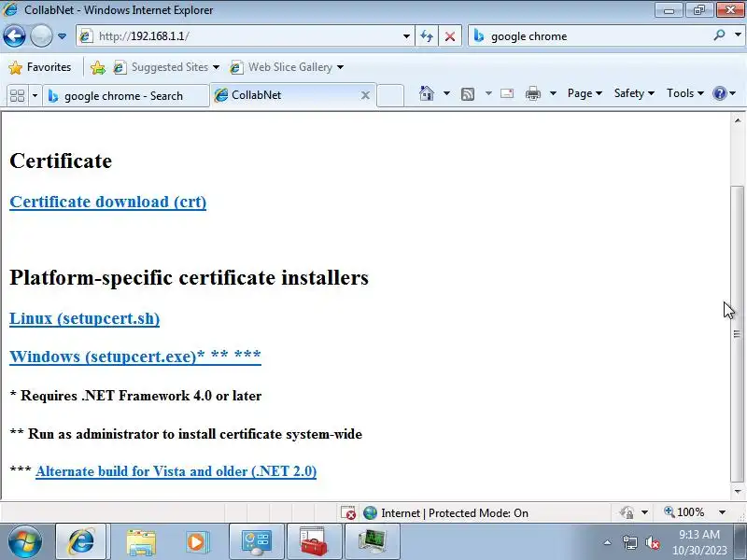
Task: Click Internet Protected Mode On status text
Action: [x=455, y=513]
